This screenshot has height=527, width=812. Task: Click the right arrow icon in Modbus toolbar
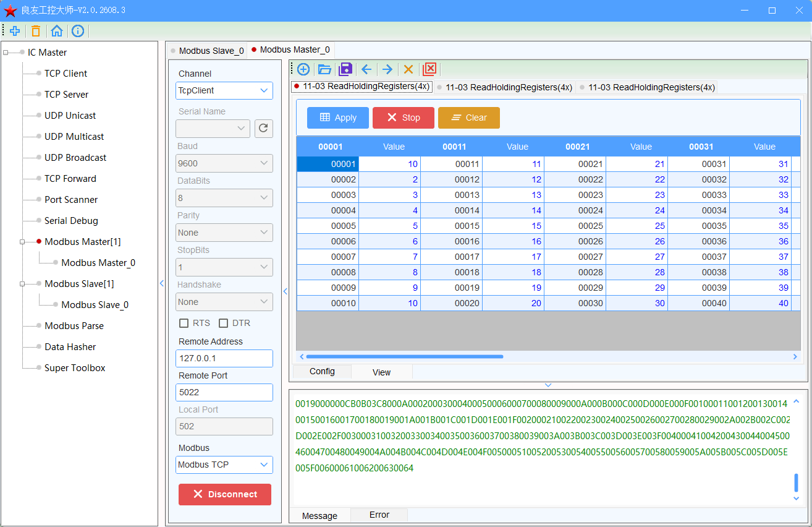click(387, 69)
